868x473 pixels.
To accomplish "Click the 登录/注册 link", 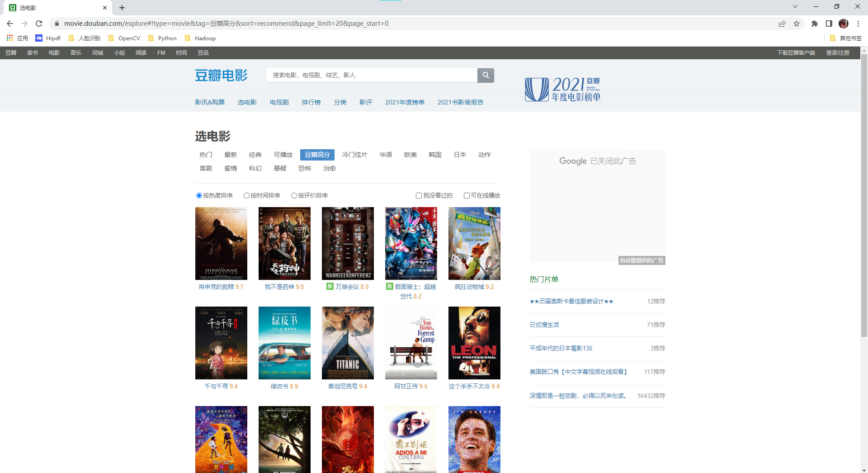I will coord(838,53).
